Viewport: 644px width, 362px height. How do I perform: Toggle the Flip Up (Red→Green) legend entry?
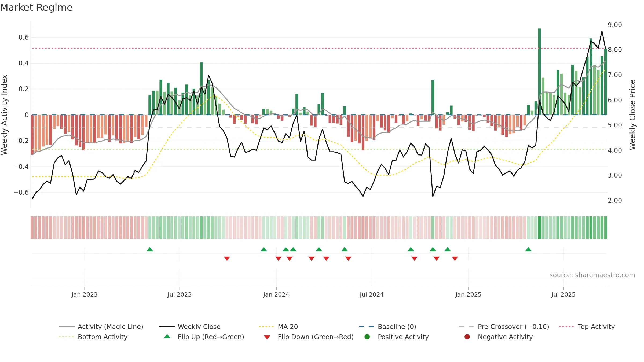[x=204, y=337]
